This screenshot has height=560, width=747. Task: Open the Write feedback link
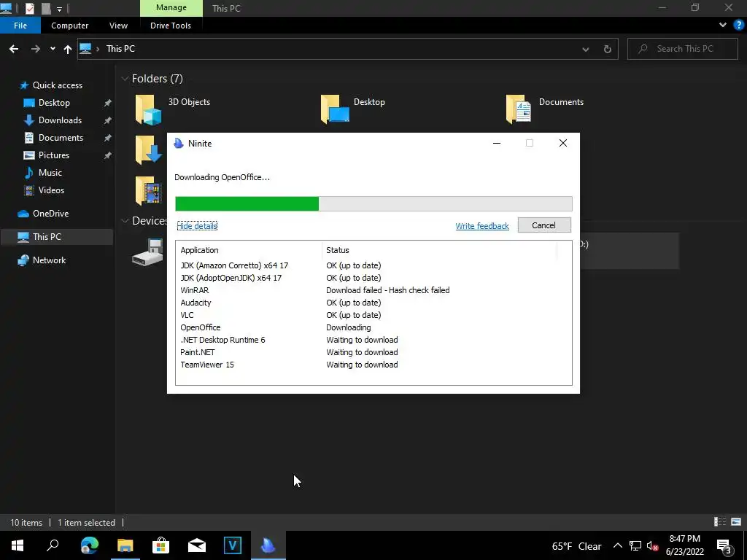(x=482, y=226)
